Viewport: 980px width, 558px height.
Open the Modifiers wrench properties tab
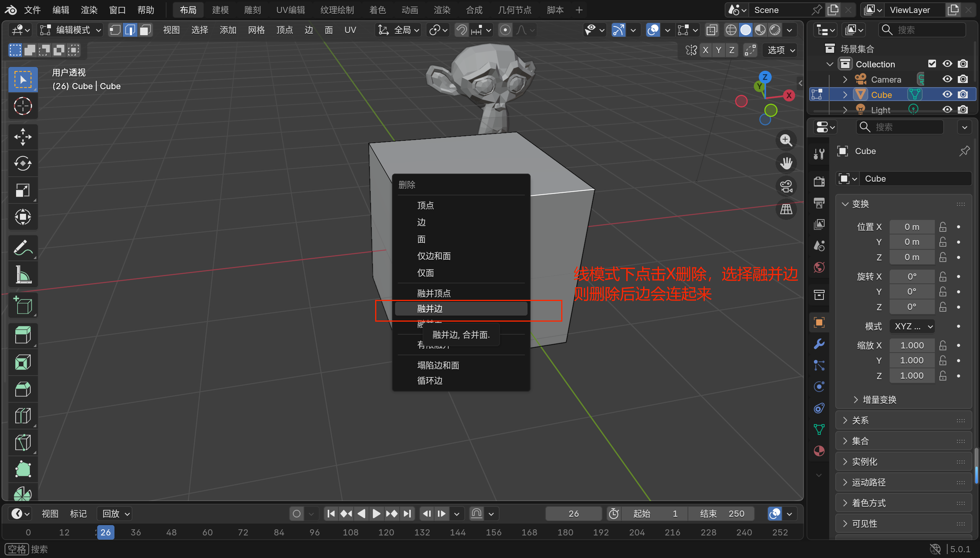click(x=819, y=344)
